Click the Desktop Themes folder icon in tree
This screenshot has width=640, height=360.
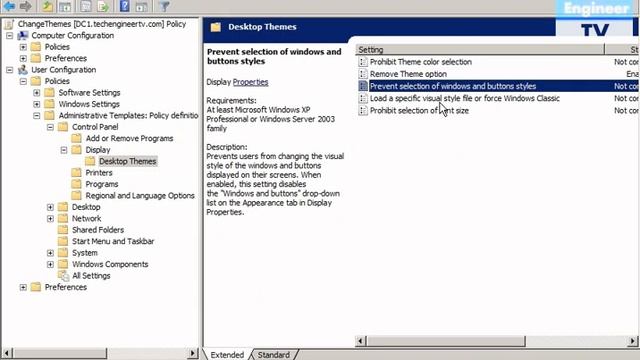(90, 161)
